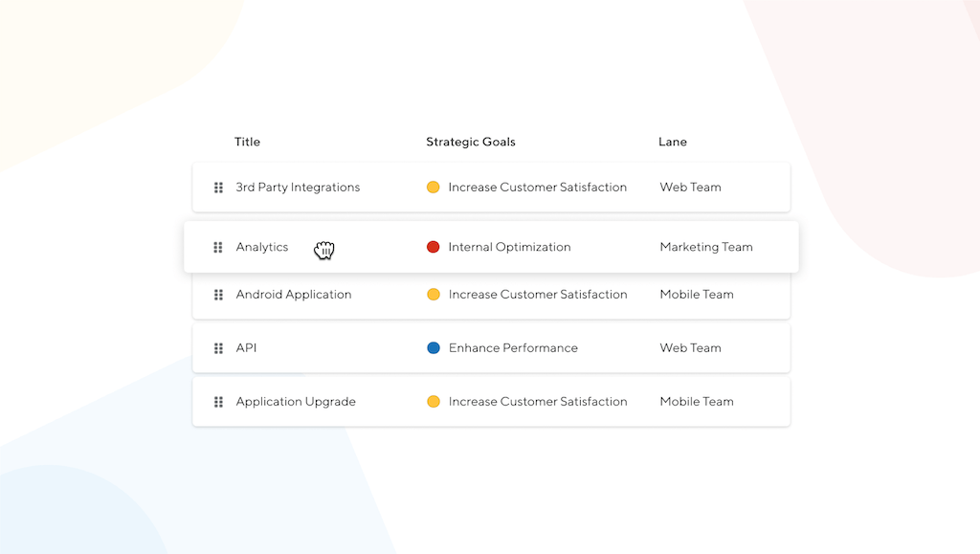Click the Mobile Team lane on Android Application row
Screen dimensions: 980x554
point(697,295)
